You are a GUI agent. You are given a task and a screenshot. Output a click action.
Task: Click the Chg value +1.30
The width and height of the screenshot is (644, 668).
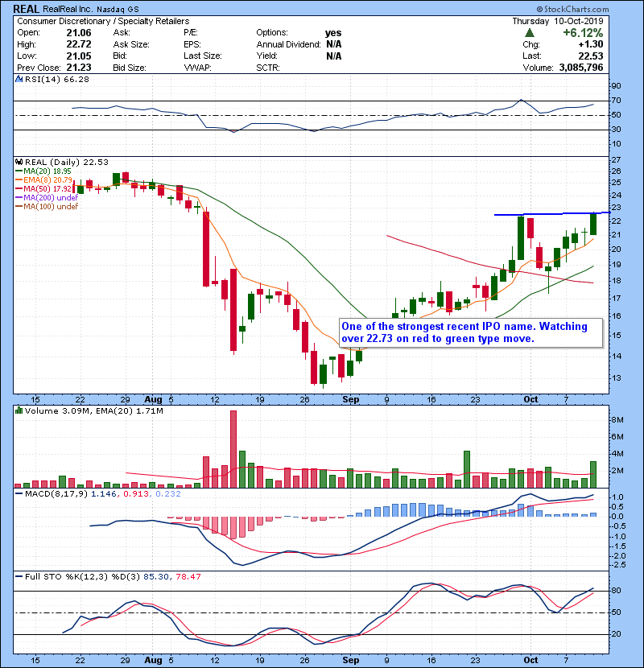click(x=591, y=44)
